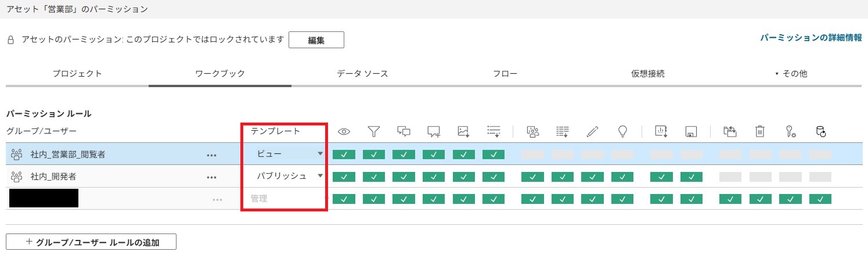Image resolution: width=868 pixels, height=255 pixels.
Task: Click the Download Image capability icon
Action: (463, 132)
